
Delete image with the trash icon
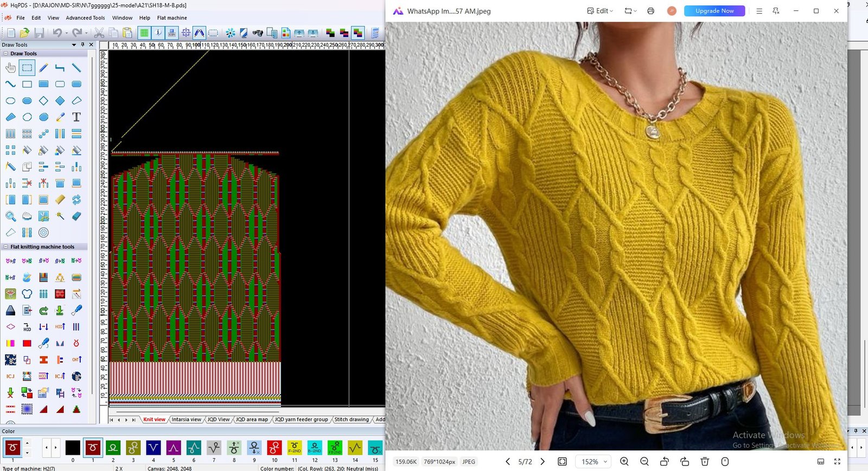(x=705, y=462)
